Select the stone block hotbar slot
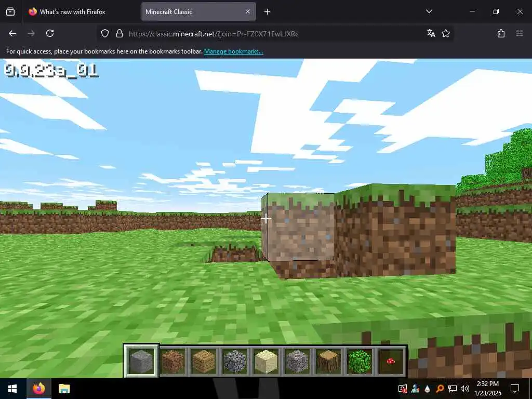 [x=141, y=362]
